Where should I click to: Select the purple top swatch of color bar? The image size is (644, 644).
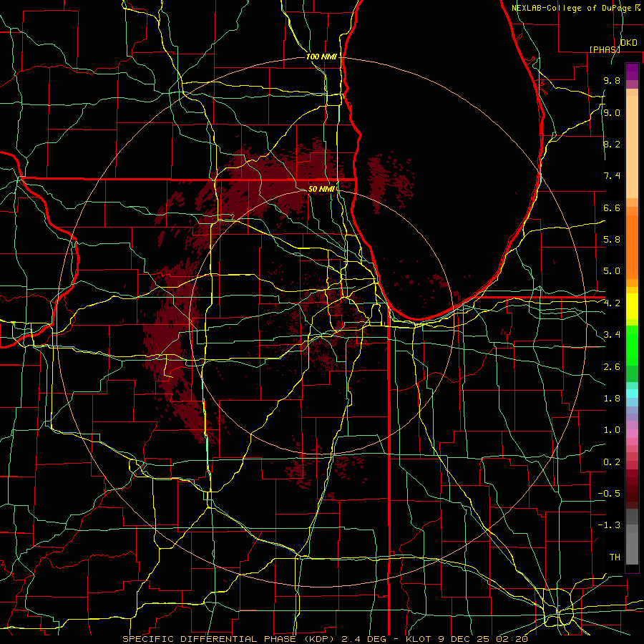pos(632,72)
